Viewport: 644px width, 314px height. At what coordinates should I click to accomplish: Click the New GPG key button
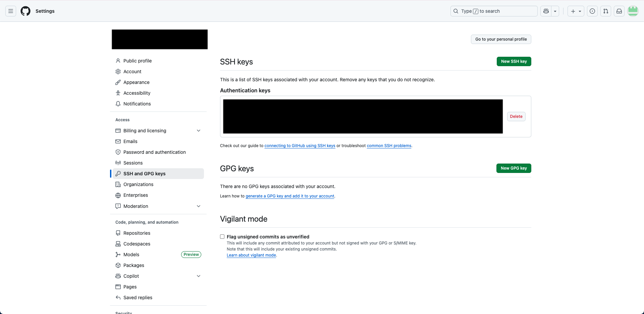tap(514, 168)
